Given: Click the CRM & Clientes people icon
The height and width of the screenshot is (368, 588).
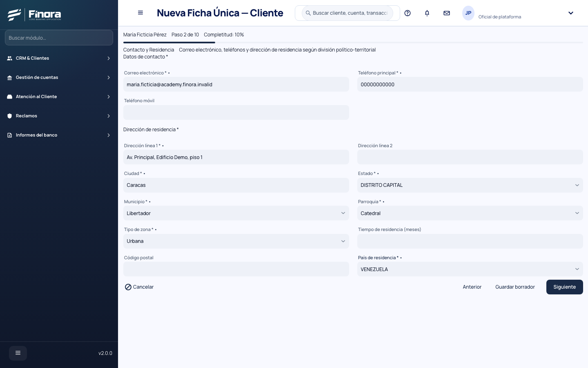Looking at the screenshot, I should point(10,58).
